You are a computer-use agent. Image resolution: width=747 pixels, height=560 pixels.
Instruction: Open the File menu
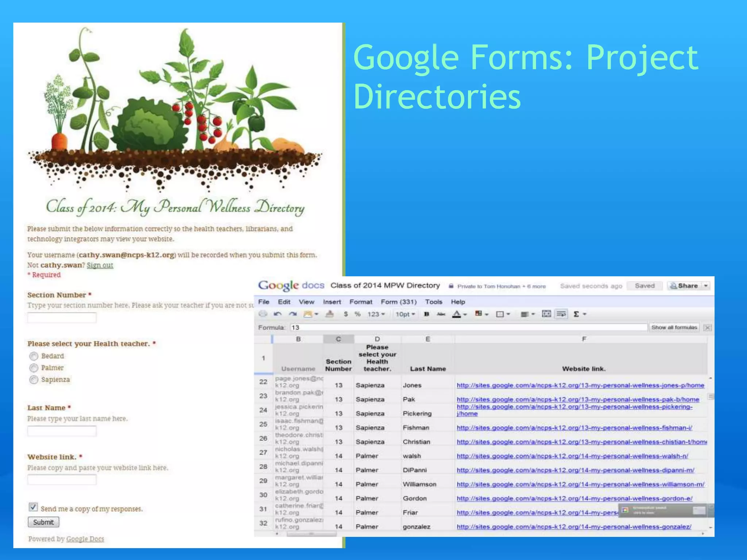pos(264,302)
